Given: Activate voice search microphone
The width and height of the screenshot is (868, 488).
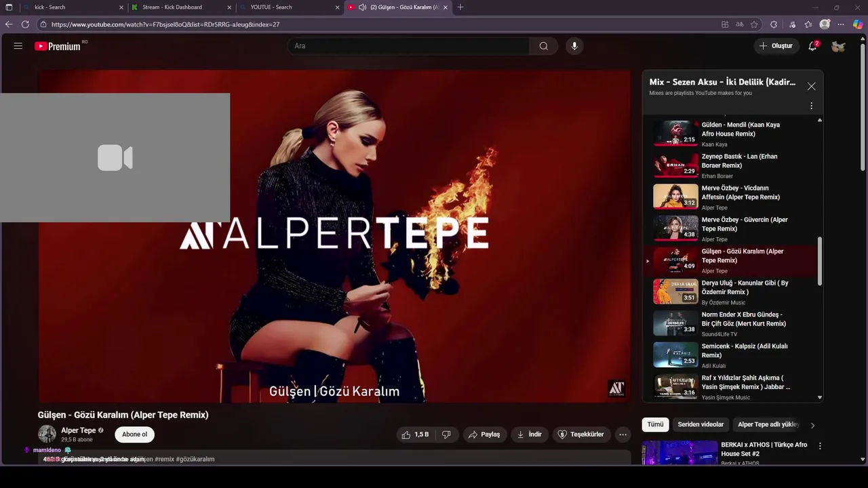Looking at the screenshot, I should (x=574, y=46).
